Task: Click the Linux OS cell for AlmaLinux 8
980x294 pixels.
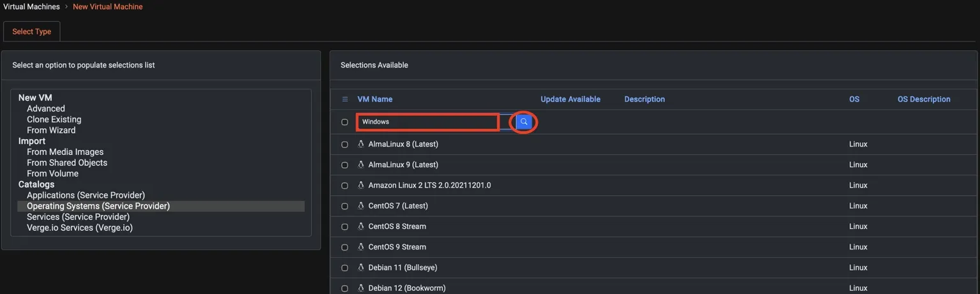Action: 858,144
